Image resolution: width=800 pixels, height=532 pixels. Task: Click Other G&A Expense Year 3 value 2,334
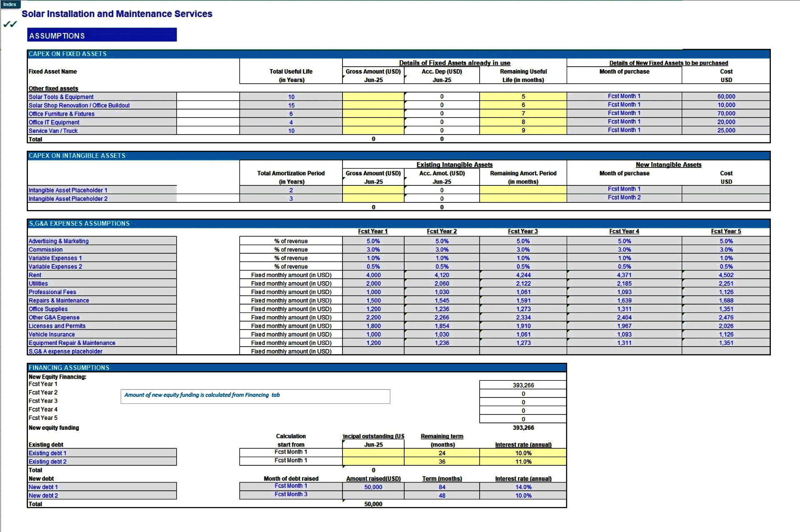tap(523, 317)
